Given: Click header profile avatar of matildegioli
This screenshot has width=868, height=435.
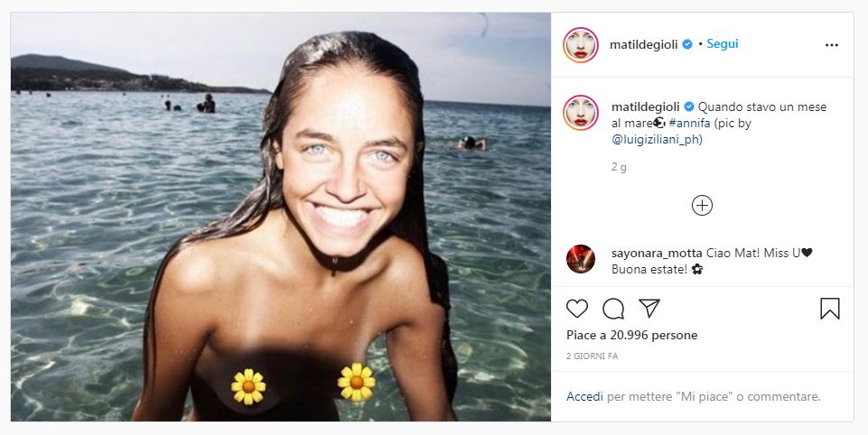Looking at the screenshot, I should (x=581, y=44).
